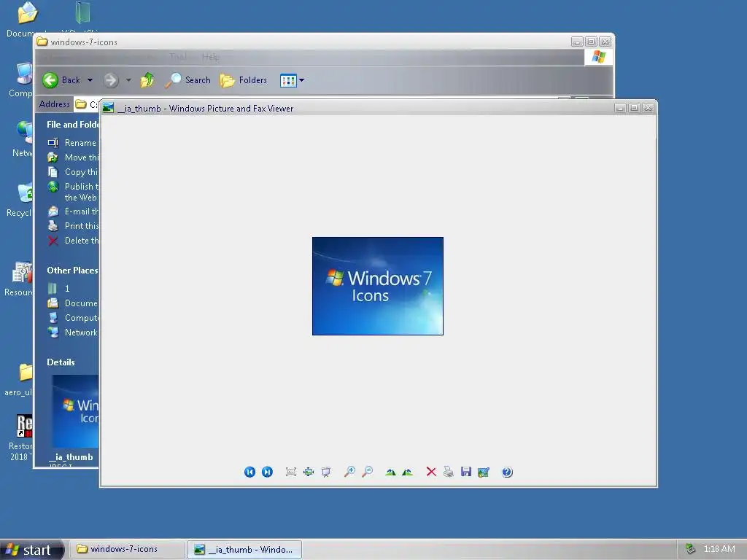Collapse the File and Folder Tasks header
The width and height of the screenshot is (747, 560).
pyautogui.click(x=72, y=124)
